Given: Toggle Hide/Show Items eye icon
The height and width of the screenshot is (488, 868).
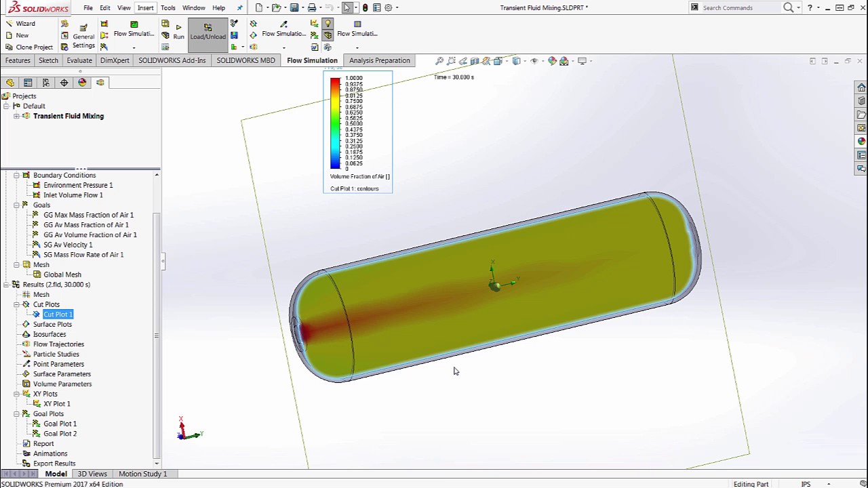Looking at the screenshot, I should pos(534,61).
